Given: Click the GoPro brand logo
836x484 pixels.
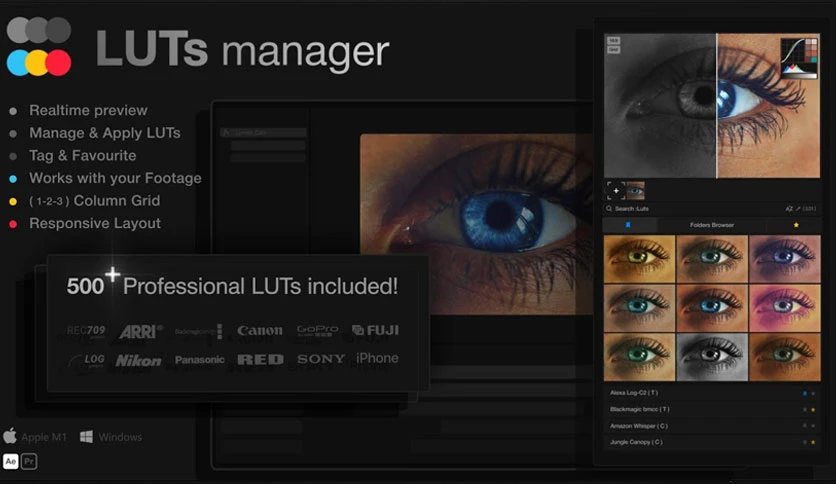Looking at the screenshot, I should click(x=317, y=330).
